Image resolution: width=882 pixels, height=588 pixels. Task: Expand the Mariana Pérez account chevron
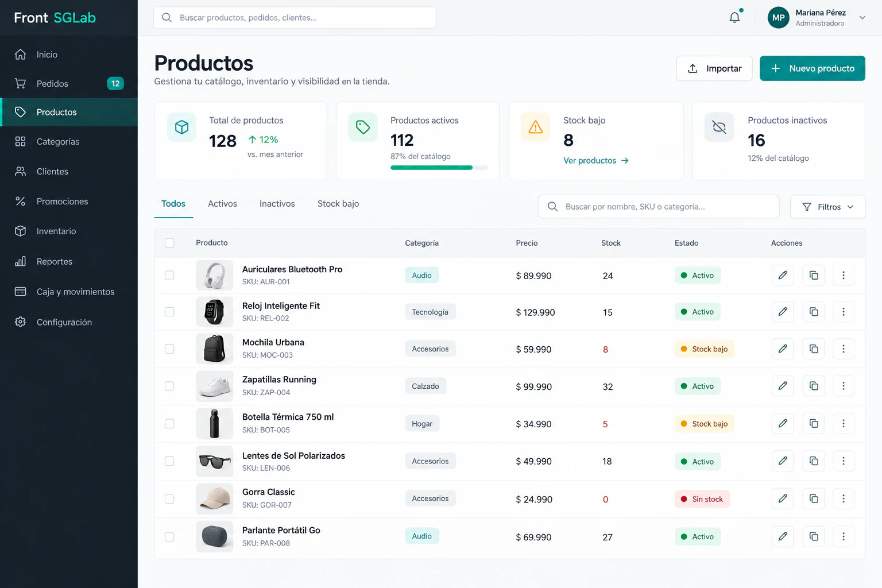(862, 18)
